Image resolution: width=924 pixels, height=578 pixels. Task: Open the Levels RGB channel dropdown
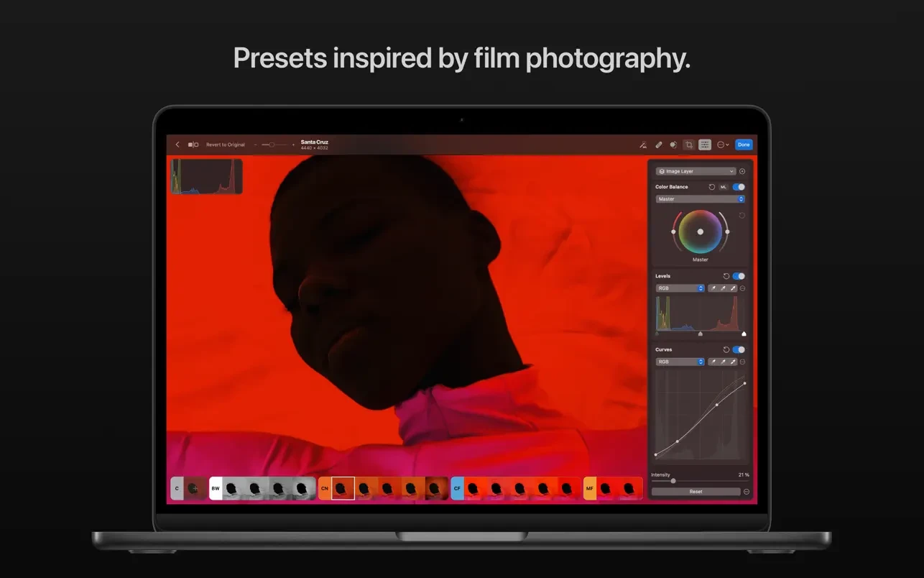tap(680, 288)
